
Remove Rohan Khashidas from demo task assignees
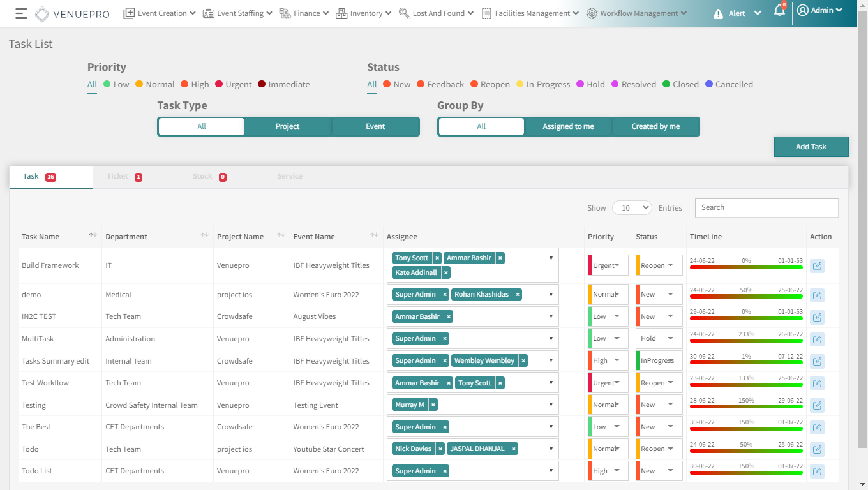[x=518, y=295]
